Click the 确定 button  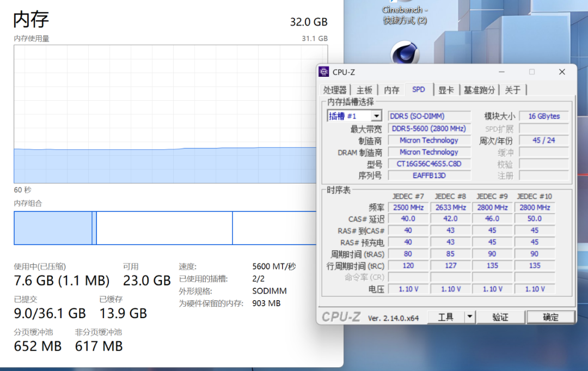[550, 317]
